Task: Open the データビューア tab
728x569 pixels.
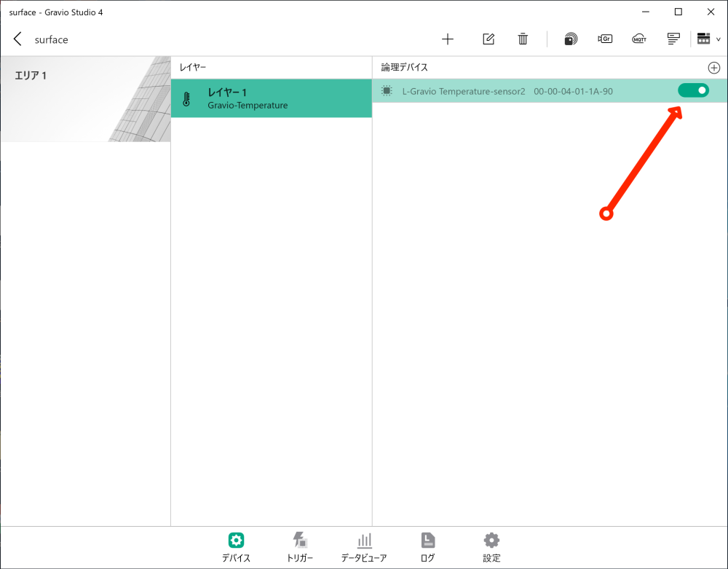Action: tap(364, 547)
